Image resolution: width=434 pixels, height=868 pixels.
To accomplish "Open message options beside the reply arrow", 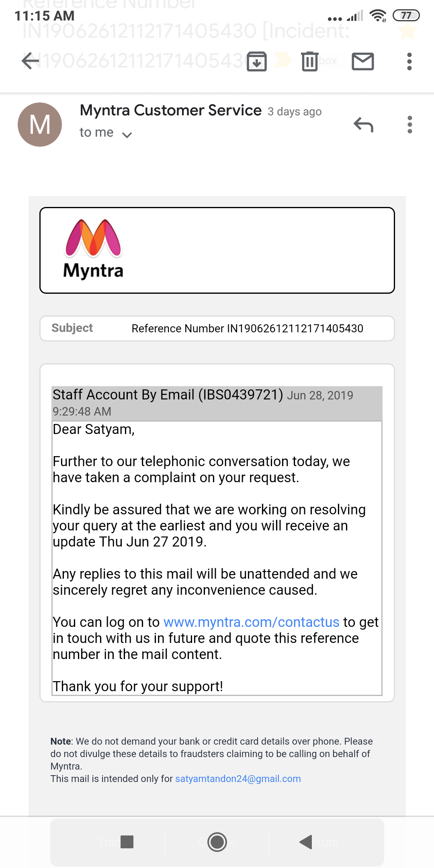I will [409, 125].
